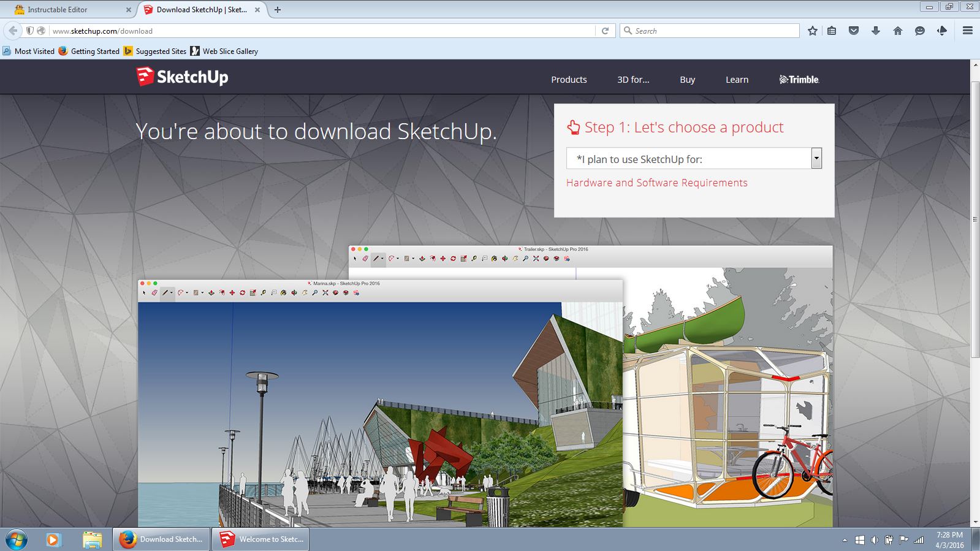This screenshot has width=980, height=551.
Task: Switch to Welcome to SketchUp taskbar window
Action: pos(260,539)
